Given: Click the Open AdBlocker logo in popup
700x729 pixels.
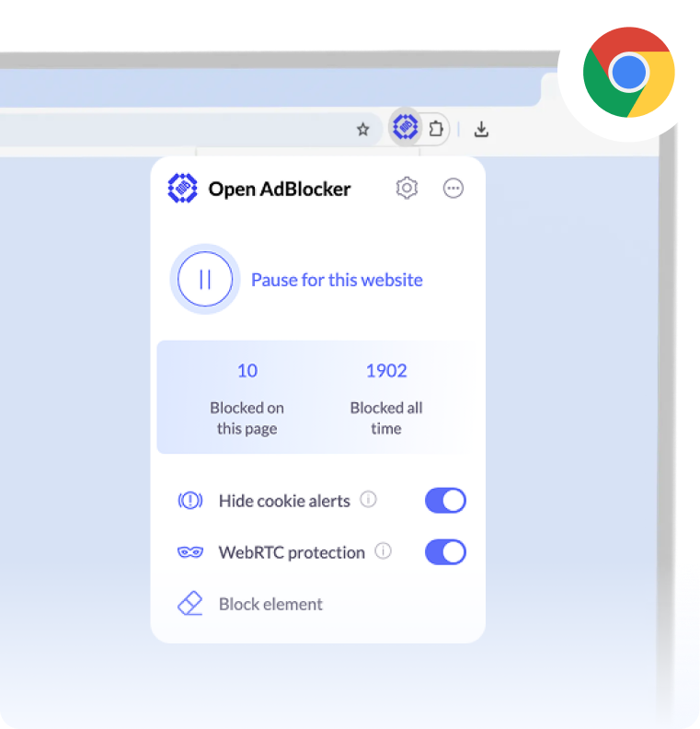Looking at the screenshot, I should click(182, 189).
